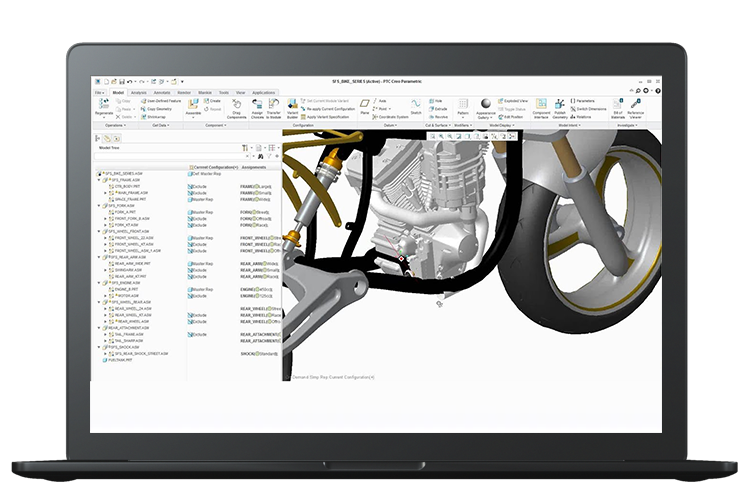Click the Current Configuration column header
The image size is (750, 500).
[x=213, y=167]
